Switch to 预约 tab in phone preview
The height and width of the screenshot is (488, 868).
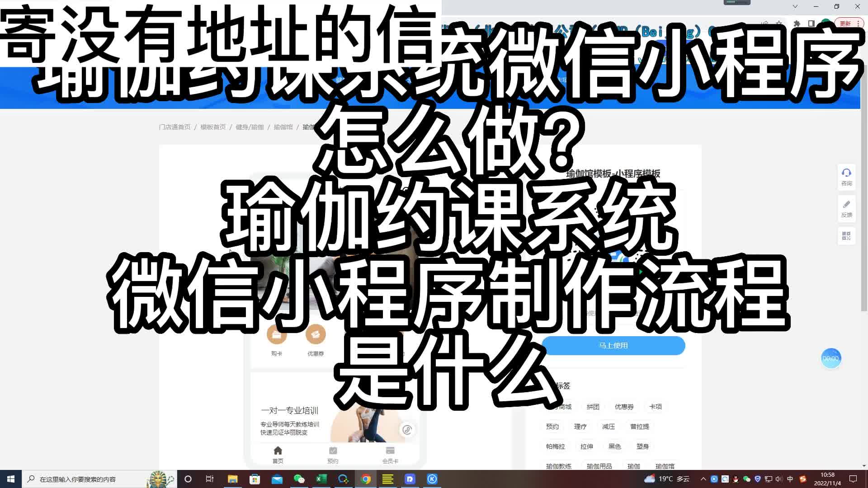pos(333,455)
